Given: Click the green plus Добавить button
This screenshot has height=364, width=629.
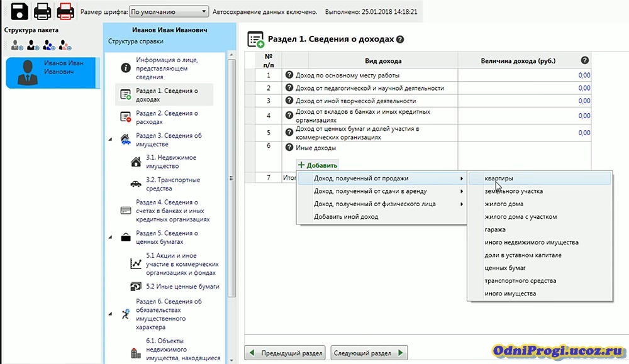Looking at the screenshot, I should point(318,165).
